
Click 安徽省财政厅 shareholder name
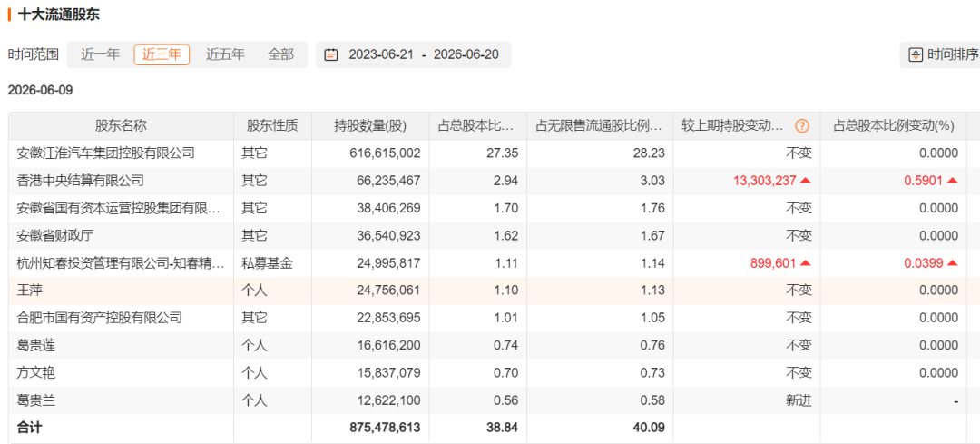[x=55, y=236]
